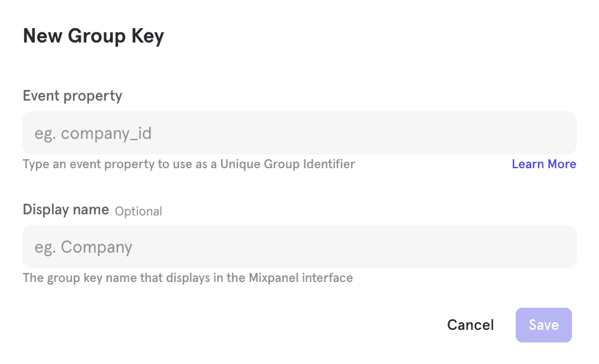
Task: Open the Learn More link
Action: (x=543, y=164)
